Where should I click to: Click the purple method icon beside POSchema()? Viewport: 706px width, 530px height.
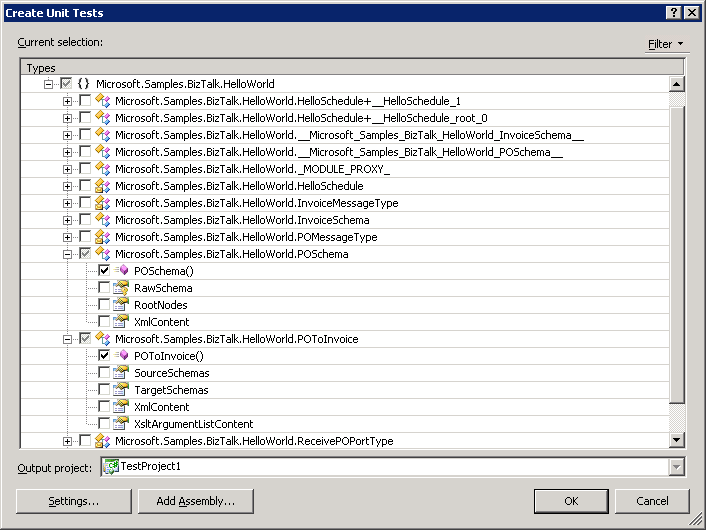coord(122,271)
